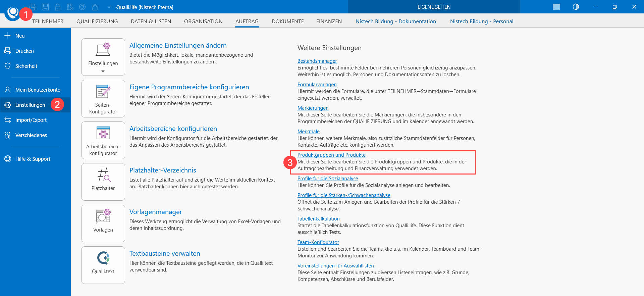644x296 pixels.
Task: Click the shield icon beside Sicherheit
Action: (x=7, y=66)
